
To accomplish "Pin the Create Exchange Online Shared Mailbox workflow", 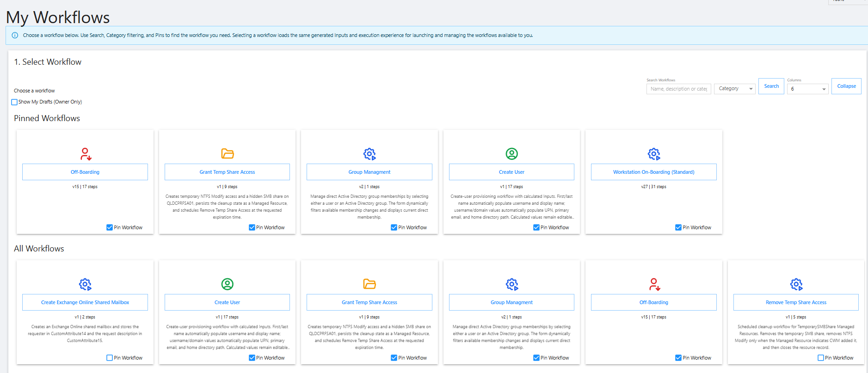I will (110, 358).
